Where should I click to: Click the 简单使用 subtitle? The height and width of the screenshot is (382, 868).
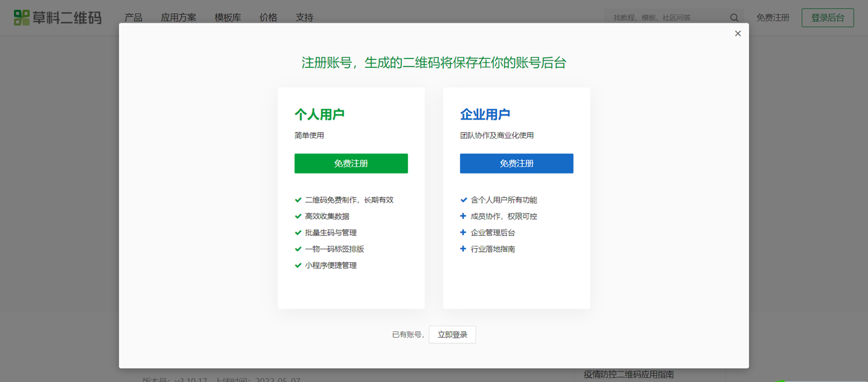coord(309,136)
